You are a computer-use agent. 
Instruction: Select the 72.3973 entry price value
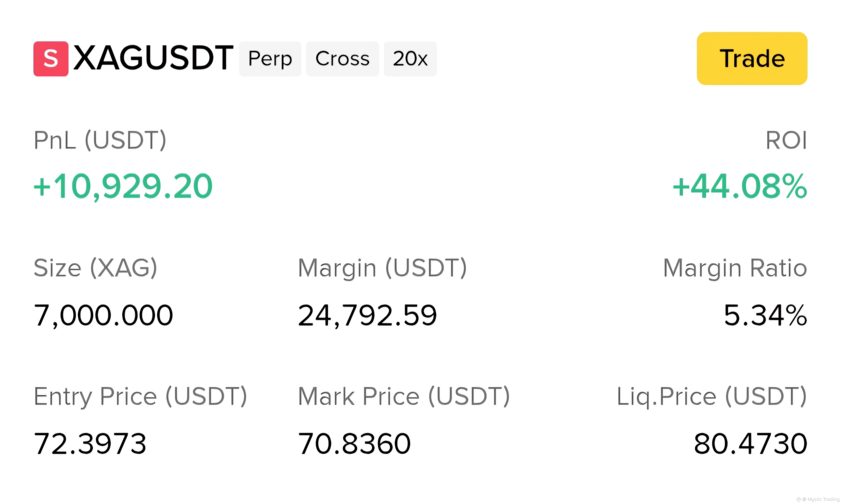pyautogui.click(x=90, y=444)
